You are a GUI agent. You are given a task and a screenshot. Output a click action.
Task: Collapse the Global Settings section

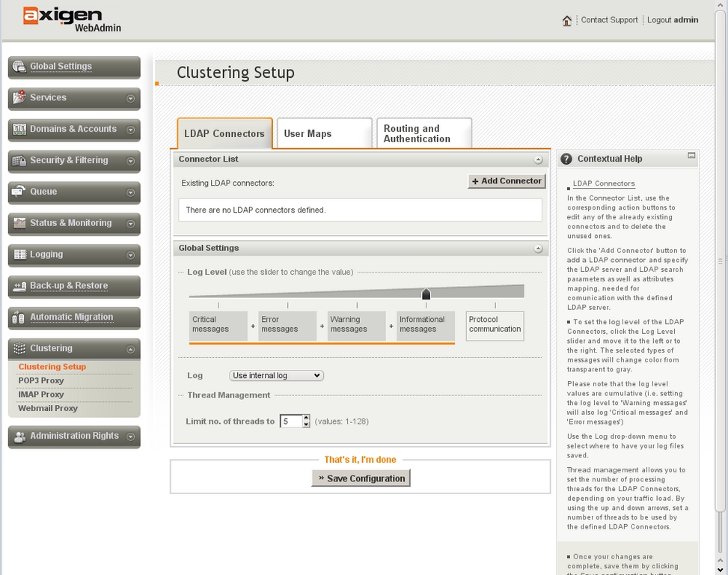[538, 249]
